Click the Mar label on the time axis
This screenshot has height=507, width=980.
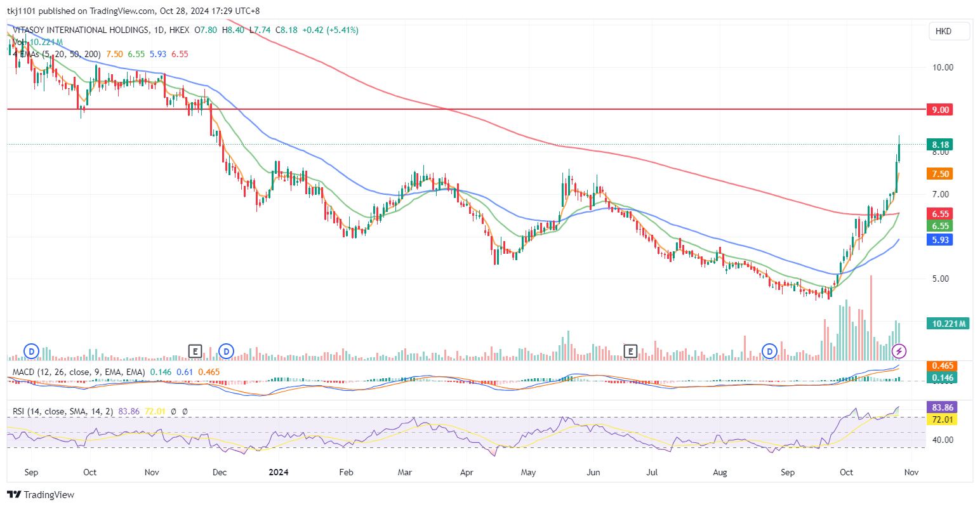click(x=404, y=472)
